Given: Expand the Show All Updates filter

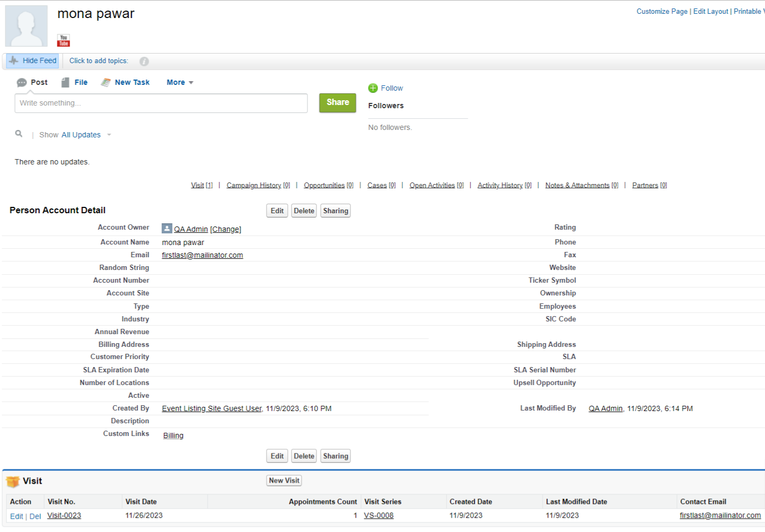Looking at the screenshot, I should pos(75,135).
